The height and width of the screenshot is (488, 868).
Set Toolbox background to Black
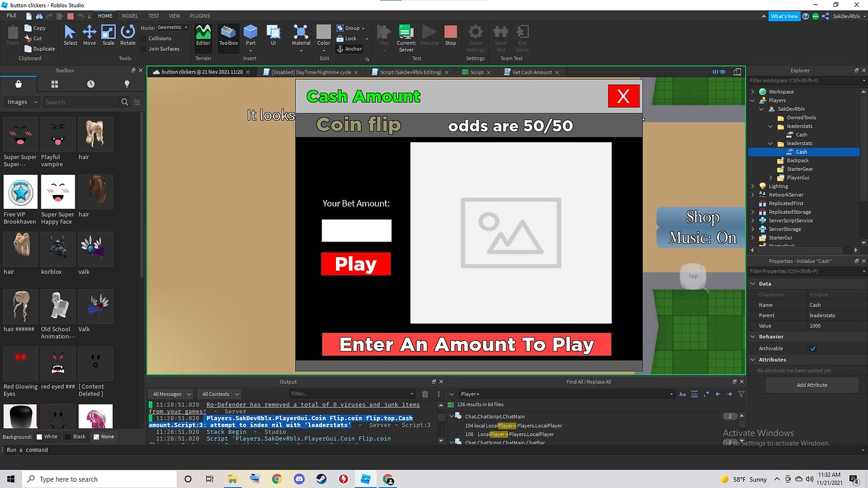click(x=77, y=436)
